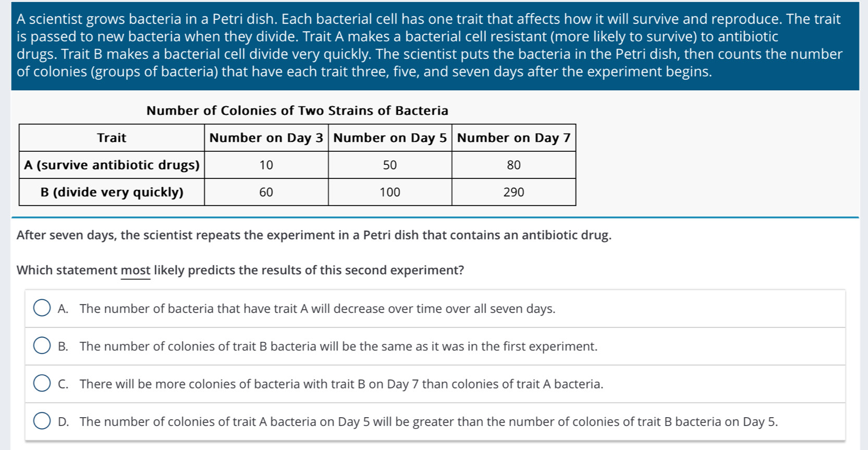
Task: Click the 'Number on Day 5' header
Action: (390, 138)
